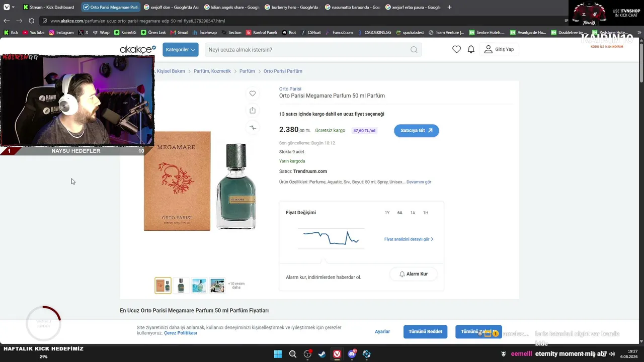Image resolution: width=644 pixels, height=362 pixels.
Task: Switch to the xerjoff don Google tab
Action: (x=171, y=7)
